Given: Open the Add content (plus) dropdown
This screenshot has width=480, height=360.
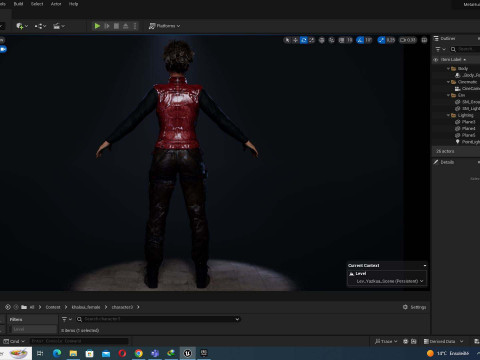Looking at the screenshot, I should tap(22, 26).
